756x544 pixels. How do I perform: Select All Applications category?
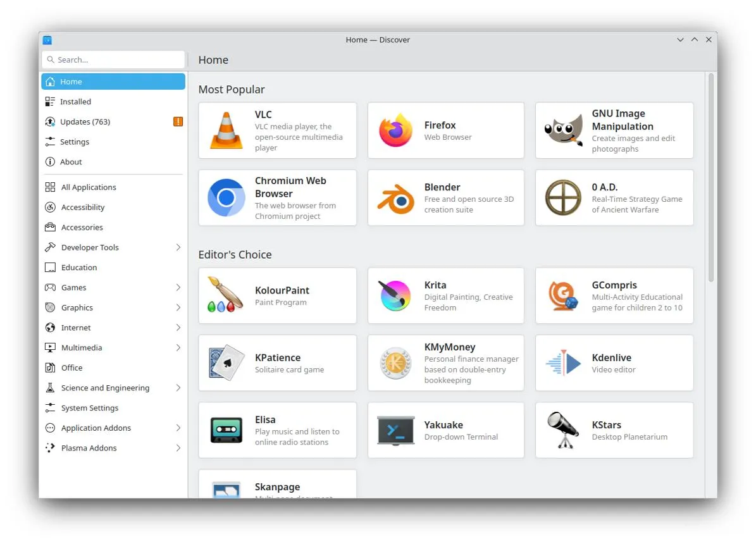[113, 187]
